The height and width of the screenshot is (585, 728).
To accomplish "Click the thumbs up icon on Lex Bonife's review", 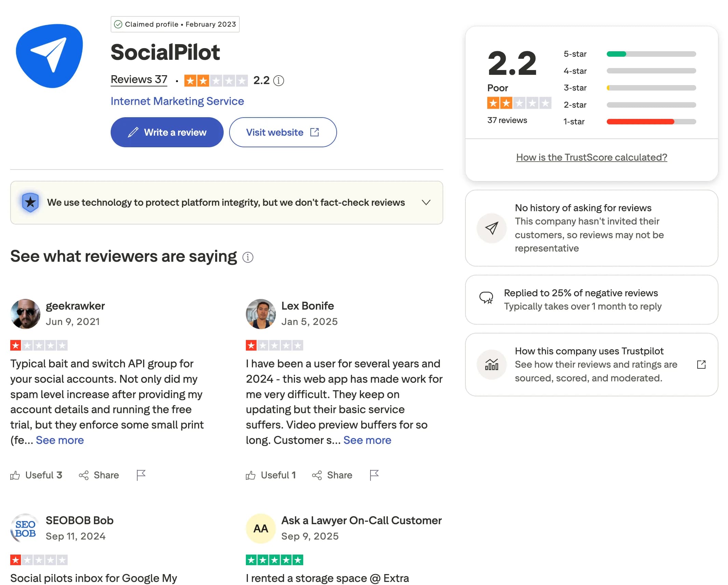I will pos(251,475).
